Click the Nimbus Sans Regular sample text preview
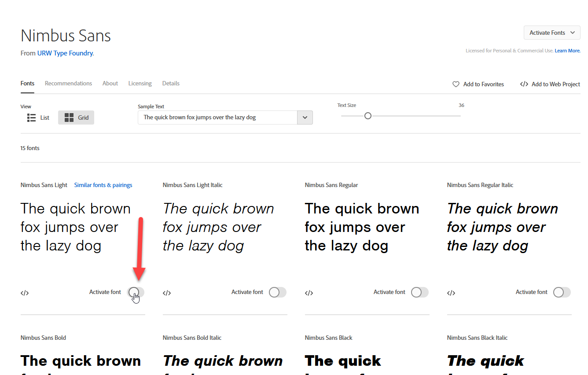The width and height of the screenshot is (588, 375). 362,227
